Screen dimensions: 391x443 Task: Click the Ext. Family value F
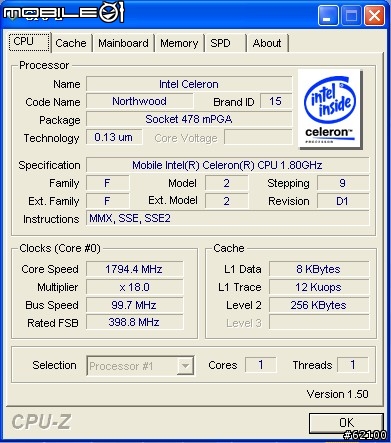click(x=107, y=201)
